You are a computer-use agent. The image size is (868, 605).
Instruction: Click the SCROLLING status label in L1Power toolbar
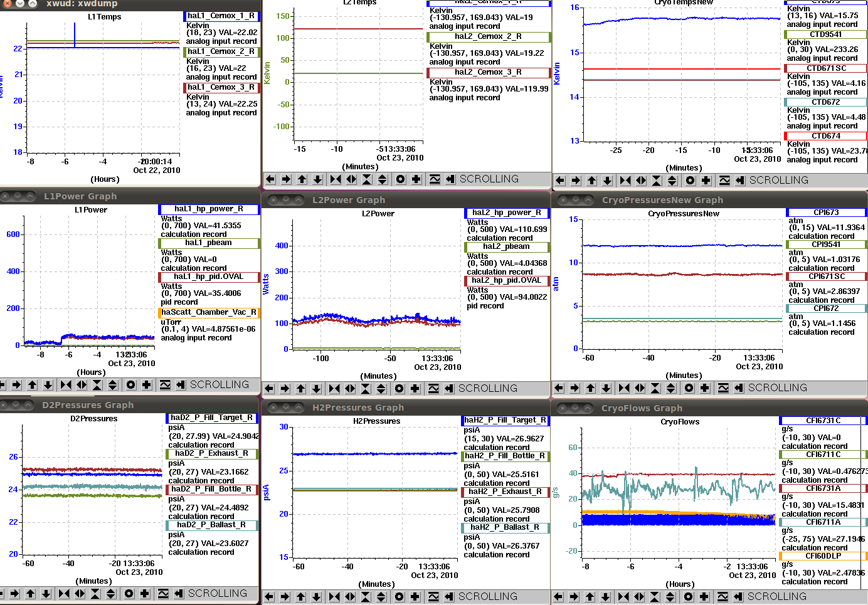tap(220, 385)
